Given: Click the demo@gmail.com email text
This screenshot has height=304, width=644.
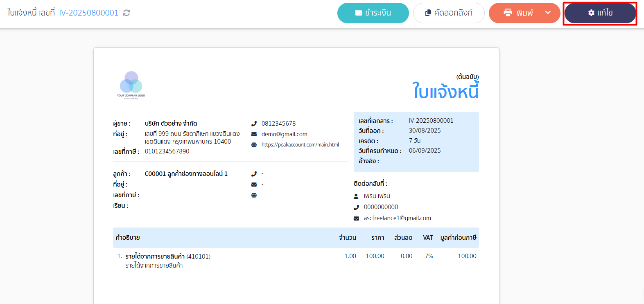Looking at the screenshot, I should pos(285,134).
